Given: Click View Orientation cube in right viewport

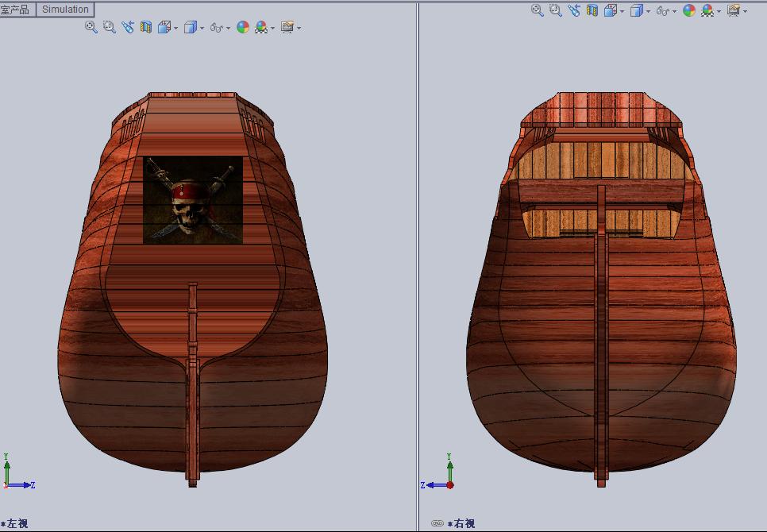Looking at the screenshot, I should (611, 10).
